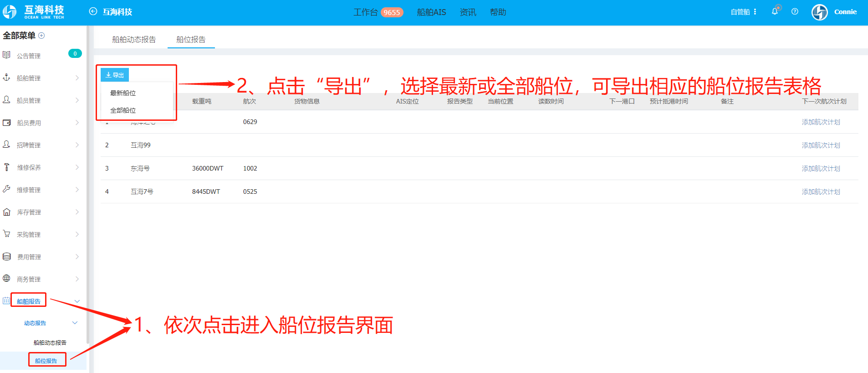Select the 船位报告 tab
This screenshot has height=373, width=868.
tap(191, 40)
